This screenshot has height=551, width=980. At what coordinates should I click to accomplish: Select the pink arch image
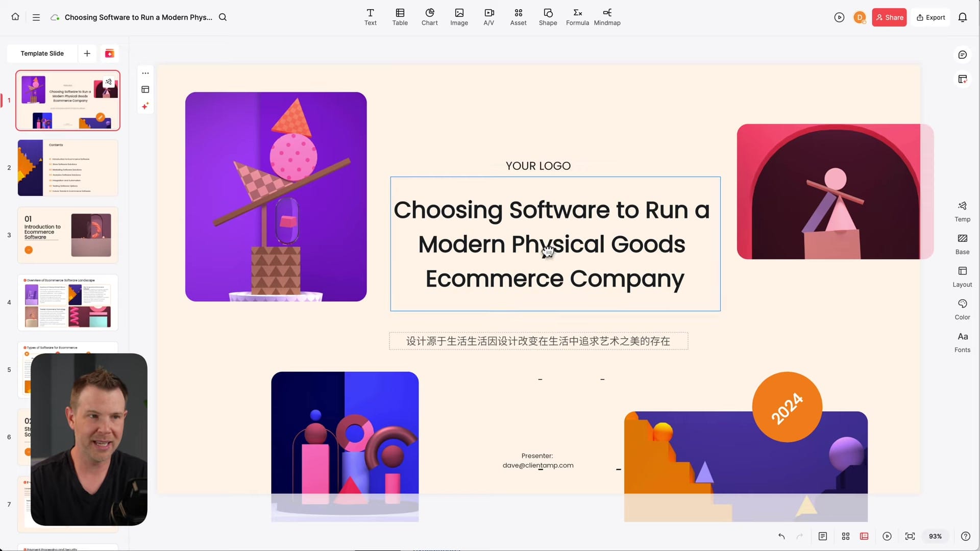[x=835, y=191]
